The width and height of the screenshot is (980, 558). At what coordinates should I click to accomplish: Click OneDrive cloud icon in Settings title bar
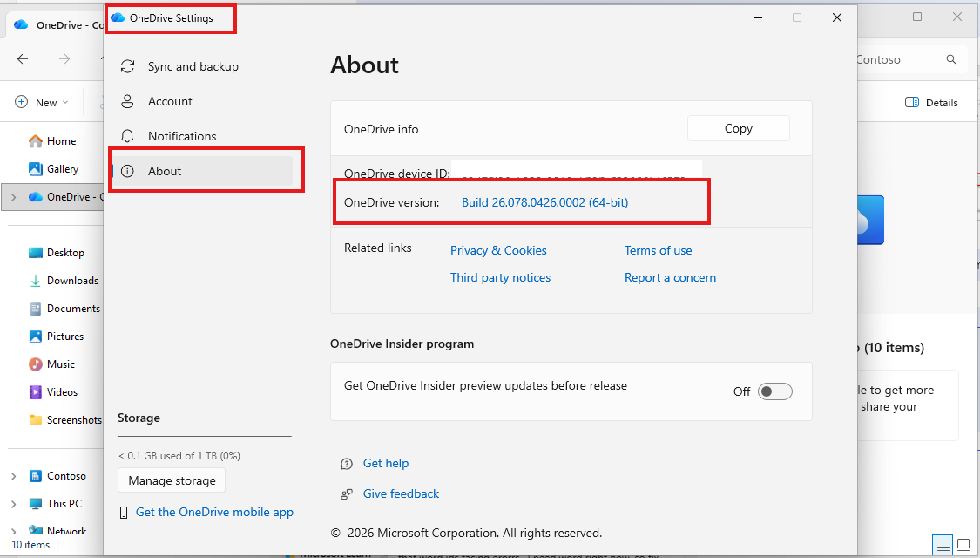(x=118, y=18)
